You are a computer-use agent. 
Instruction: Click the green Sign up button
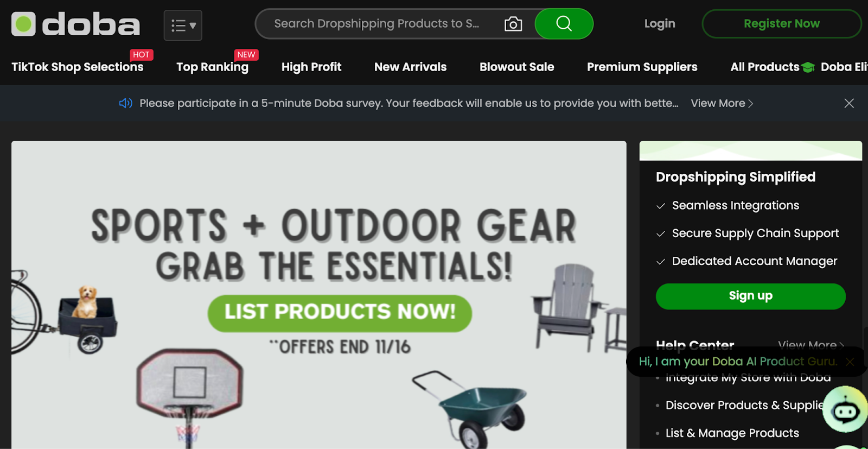(750, 296)
